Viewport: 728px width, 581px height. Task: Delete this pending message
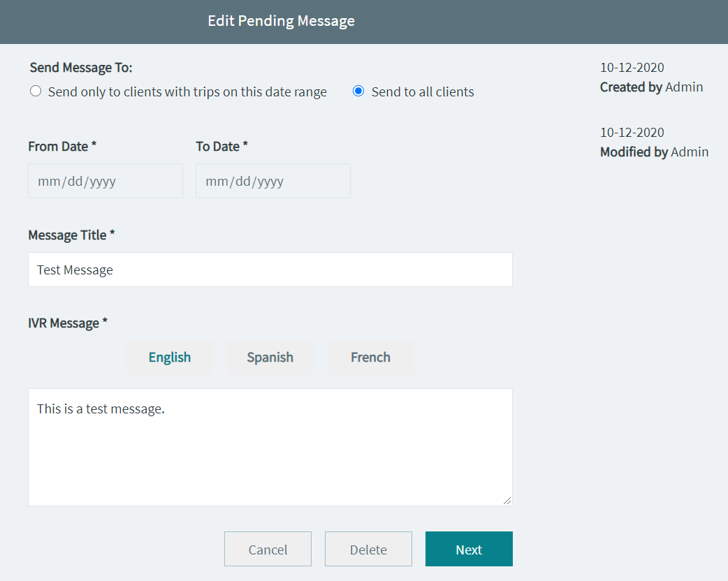point(368,549)
